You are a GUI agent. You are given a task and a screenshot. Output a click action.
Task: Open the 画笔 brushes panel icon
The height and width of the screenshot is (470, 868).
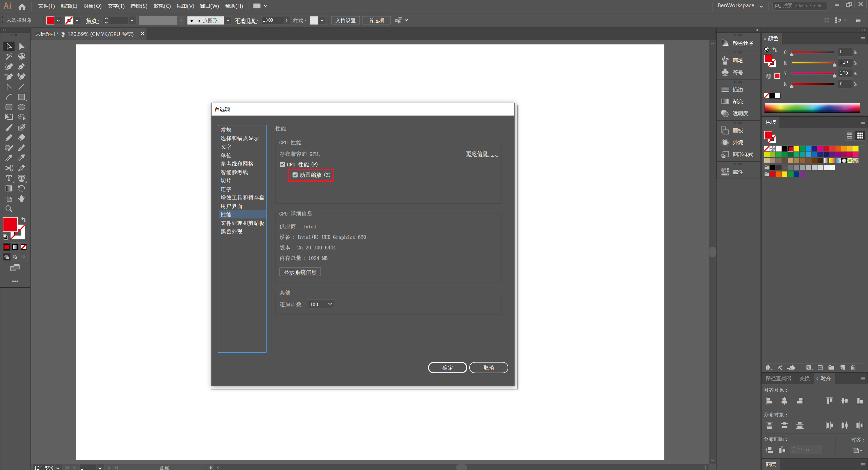pos(725,60)
